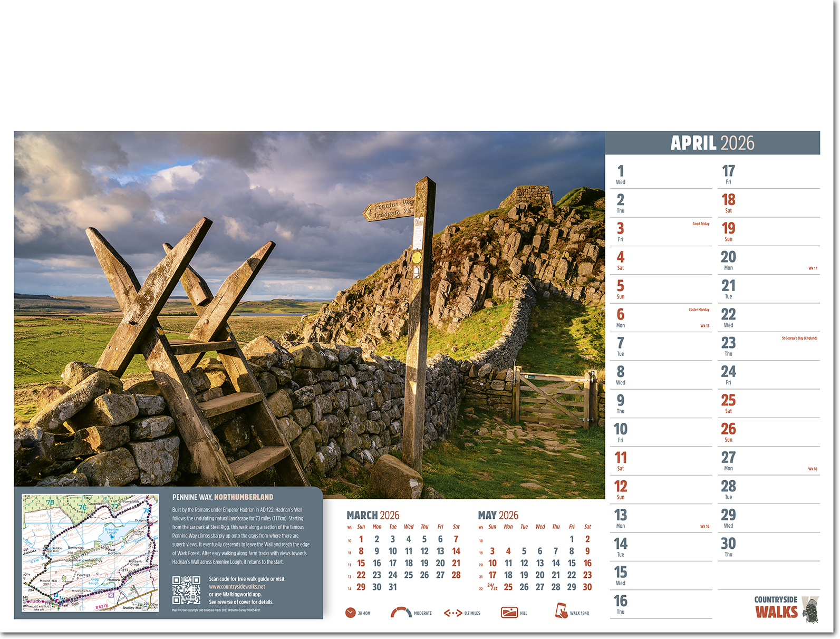
Task: Select April 12 Sun
Action: pos(621,490)
